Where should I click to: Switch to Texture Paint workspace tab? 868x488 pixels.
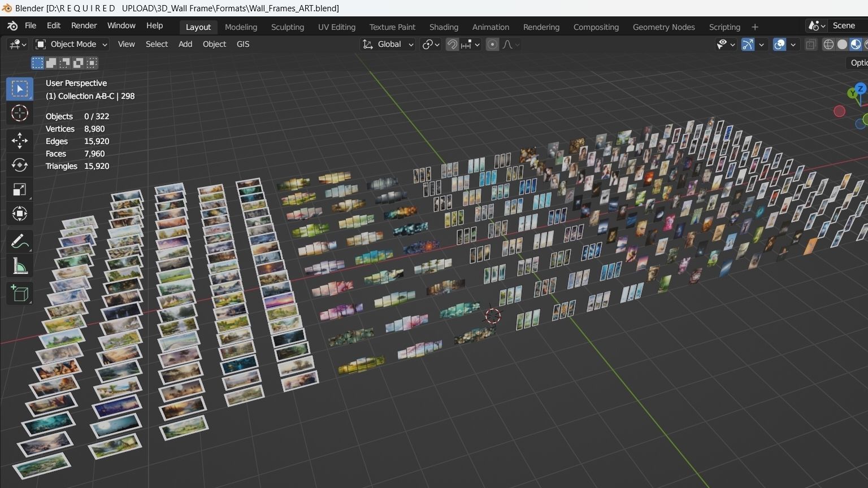[392, 27]
